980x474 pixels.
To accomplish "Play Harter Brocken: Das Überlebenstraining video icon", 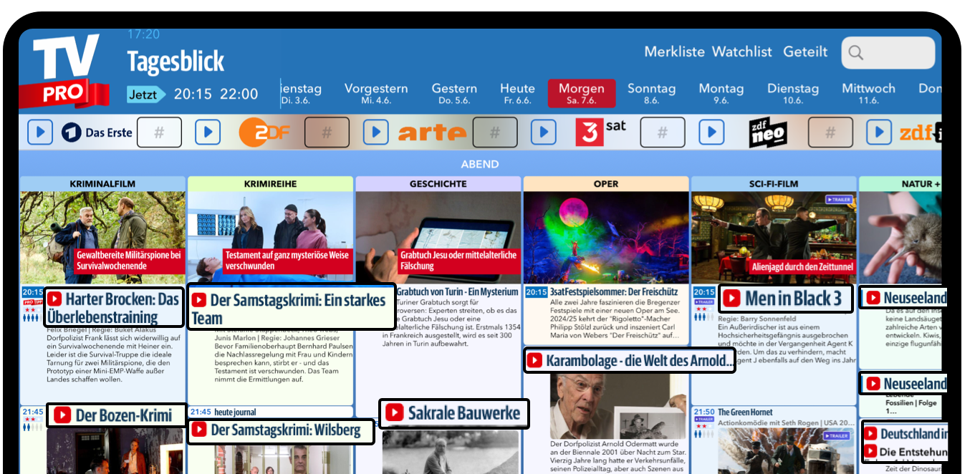I will coord(55,299).
